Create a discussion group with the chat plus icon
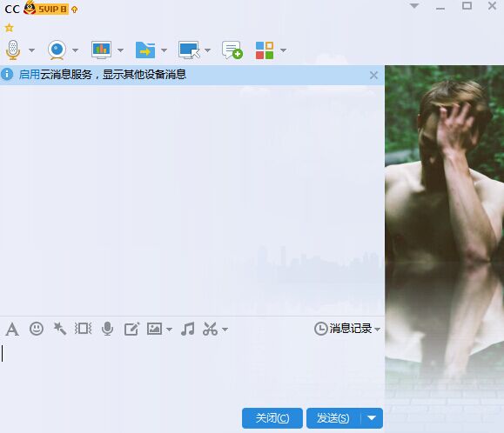504x433 pixels. click(x=232, y=50)
